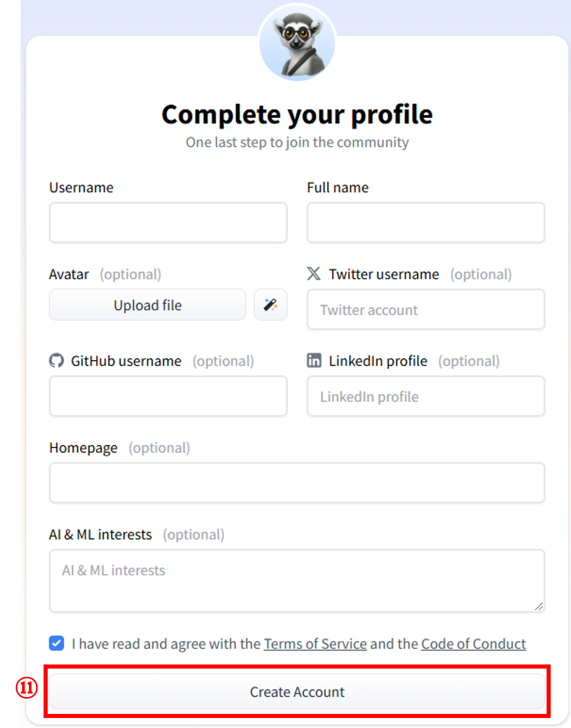Click the Homepage input field
The image size is (571, 728).
pos(297,483)
